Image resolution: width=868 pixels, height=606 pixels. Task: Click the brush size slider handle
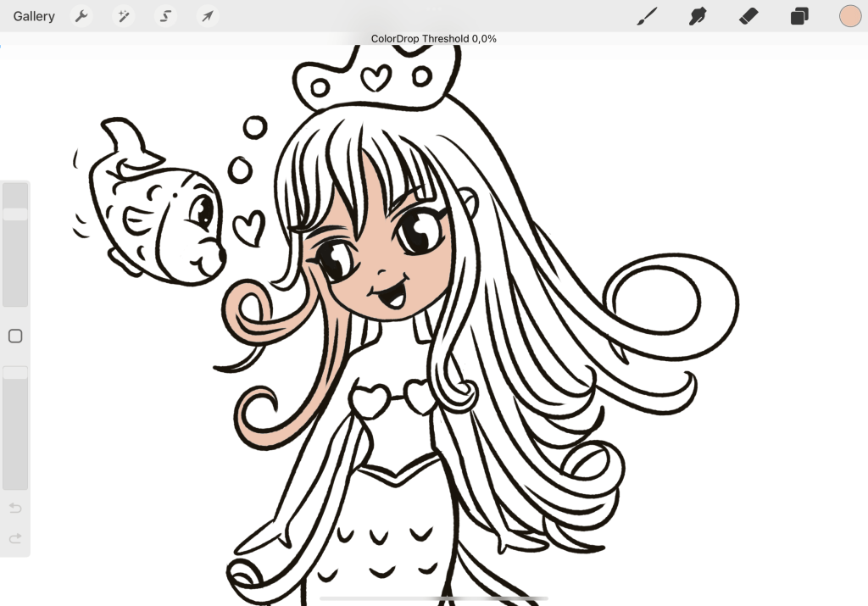pyautogui.click(x=15, y=214)
